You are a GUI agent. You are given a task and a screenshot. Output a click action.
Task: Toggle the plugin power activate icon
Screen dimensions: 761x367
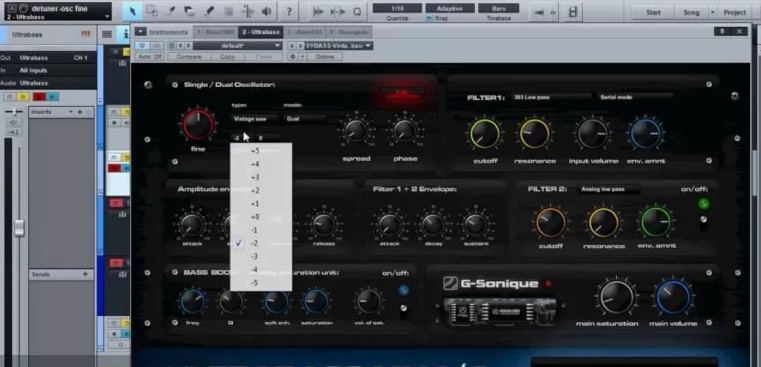tap(143, 46)
